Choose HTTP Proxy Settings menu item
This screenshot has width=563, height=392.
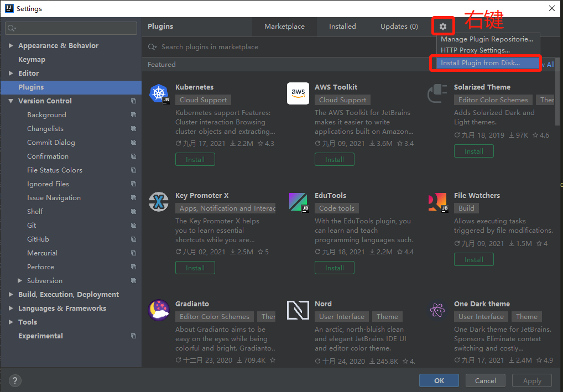point(487,50)
